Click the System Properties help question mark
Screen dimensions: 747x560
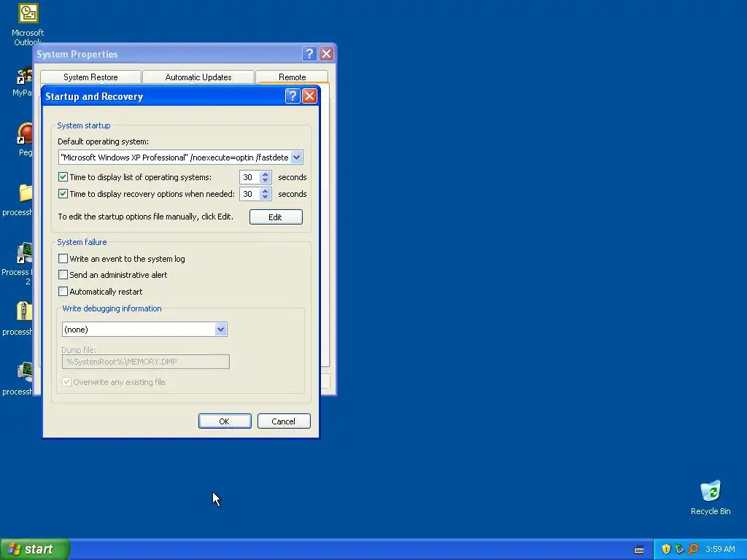coord(309,54)
